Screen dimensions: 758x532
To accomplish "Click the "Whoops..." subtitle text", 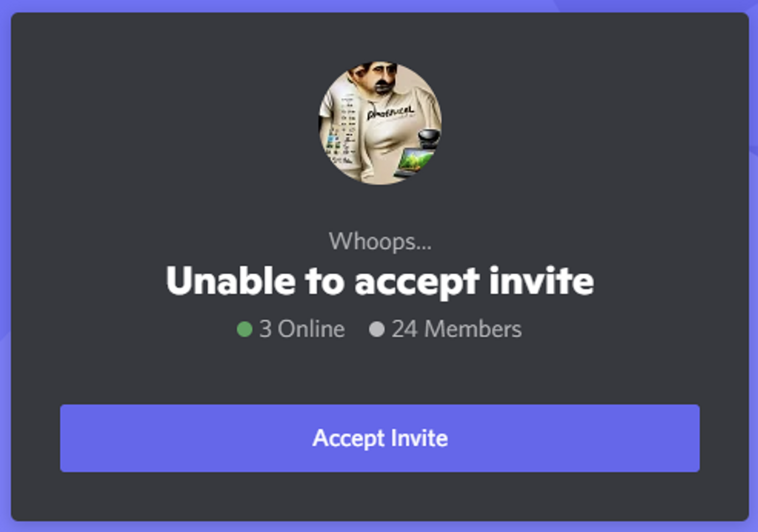I will 380,241.
